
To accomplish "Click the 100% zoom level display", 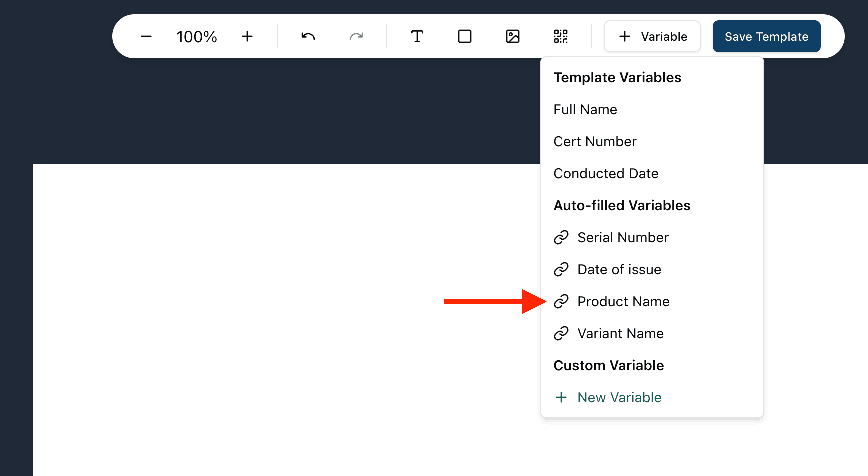I will point(196,36).
